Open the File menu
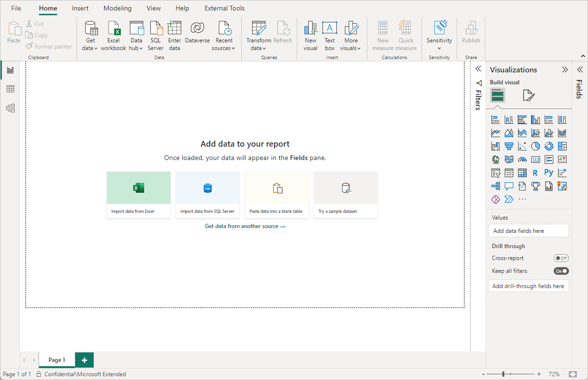This screenshot has height=380, width=588. click(16, 8)
